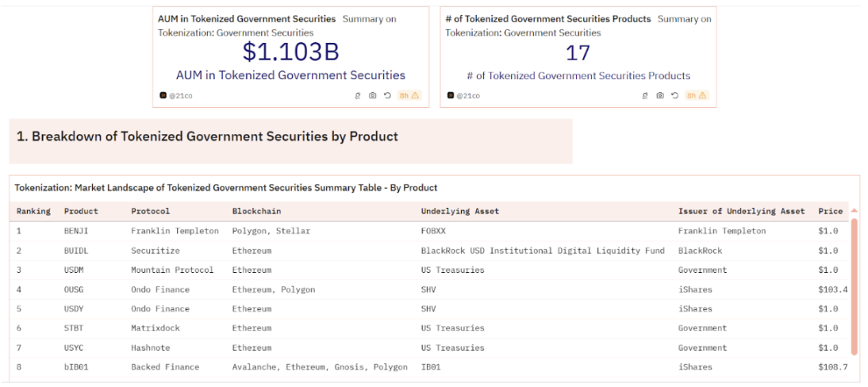Sort by the Price column header
Viewport: 868px width, 387px height.
pyautogui.click(x=831, y=211)
